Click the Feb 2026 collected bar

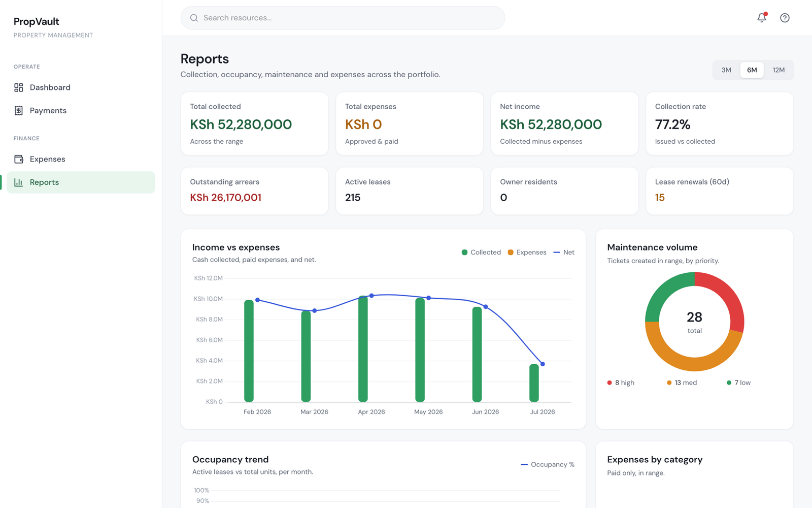click(249, 351)
